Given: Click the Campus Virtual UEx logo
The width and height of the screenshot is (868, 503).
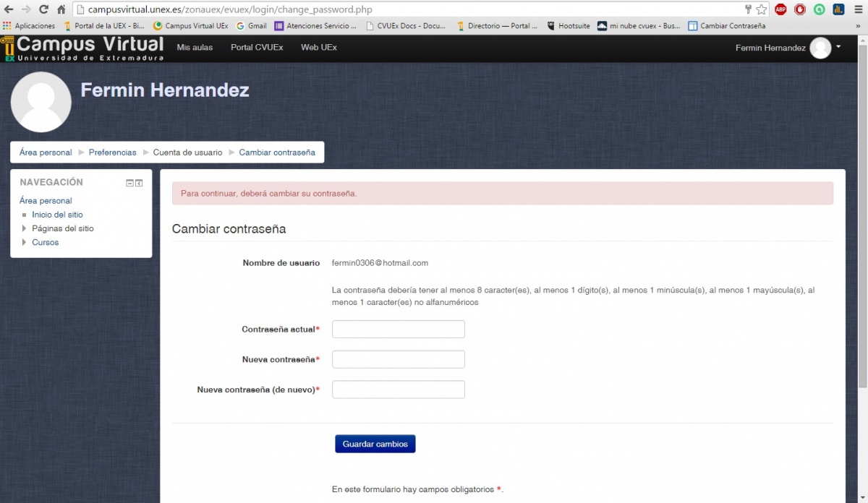Looking at the screenshot, I should pos(82,48).
